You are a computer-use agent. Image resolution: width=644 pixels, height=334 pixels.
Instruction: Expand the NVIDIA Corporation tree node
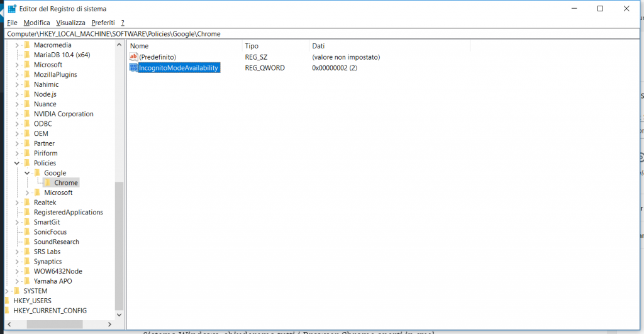(x=17, y=114)
